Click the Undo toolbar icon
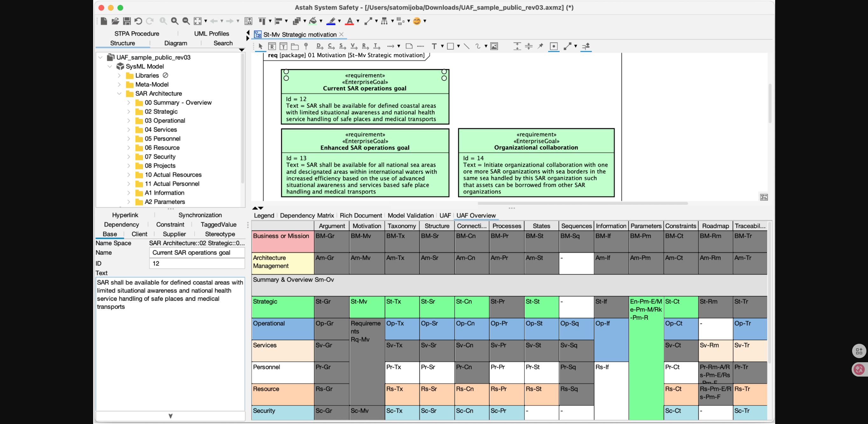This screenshot has width=868, height=424. pyautogui.click(x=138, y=21)
